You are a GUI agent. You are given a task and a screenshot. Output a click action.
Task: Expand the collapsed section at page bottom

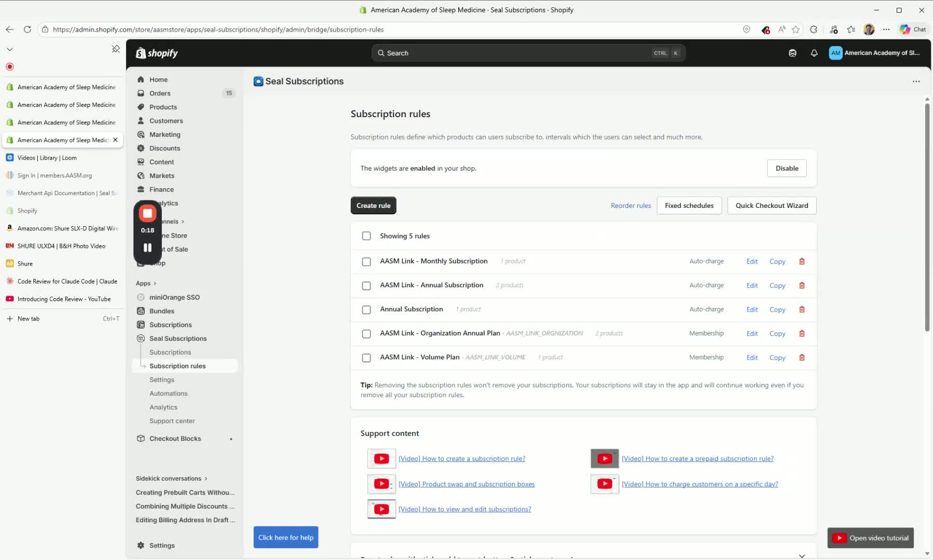click(x=802, y=555)
